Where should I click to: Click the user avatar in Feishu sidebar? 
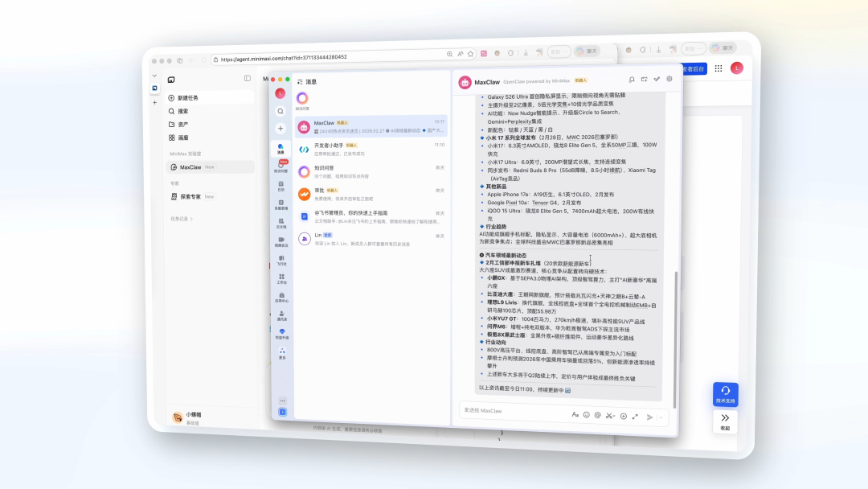[280, 93]
